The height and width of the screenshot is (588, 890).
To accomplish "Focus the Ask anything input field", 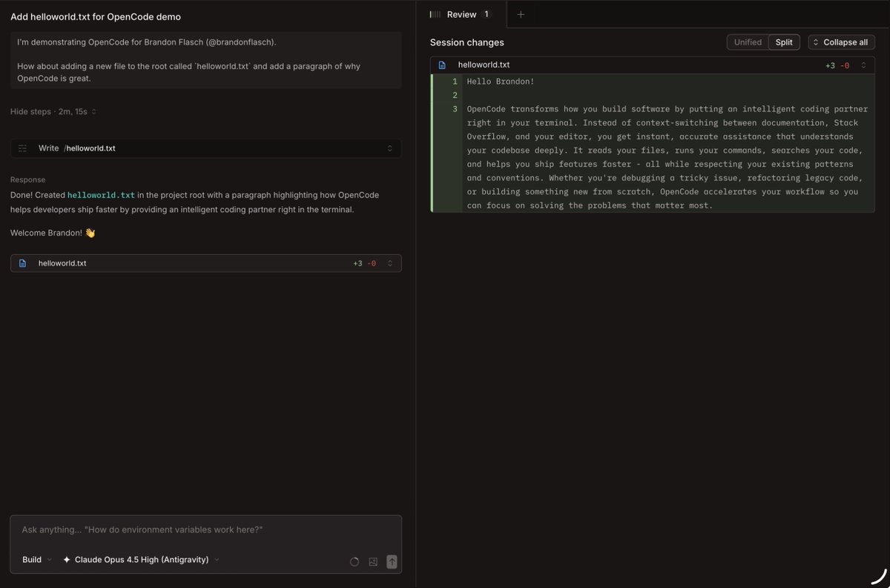I will (205, 530).
